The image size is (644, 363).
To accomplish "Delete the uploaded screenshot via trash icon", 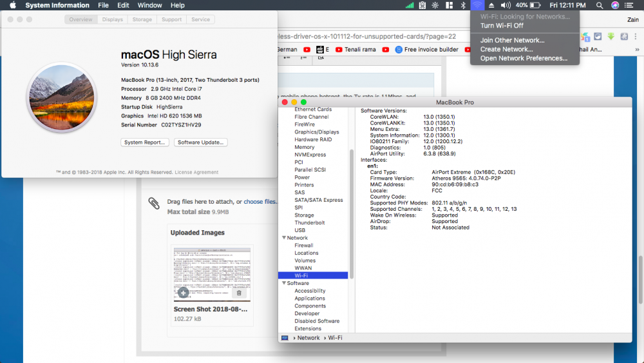I will (x=239, y=293).
